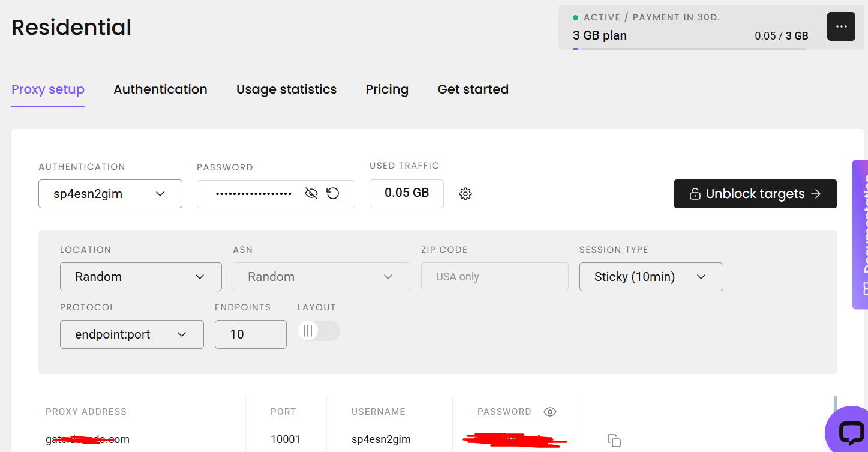Go to the Pricing tab

coord(387,89)
